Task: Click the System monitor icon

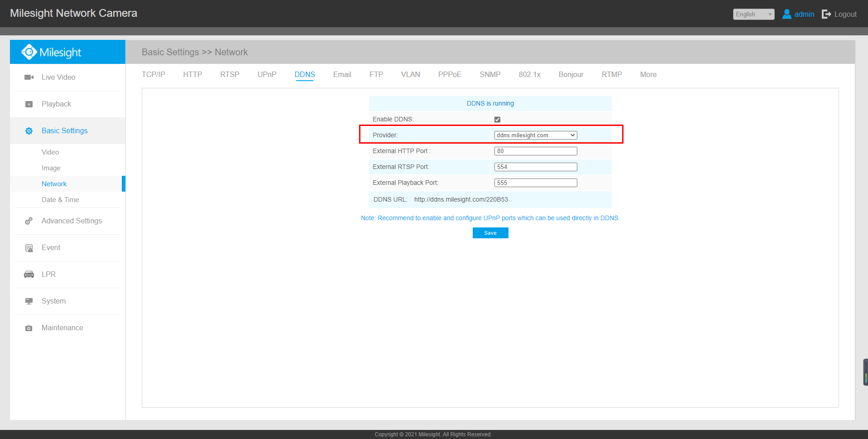Action: point(29,301)
